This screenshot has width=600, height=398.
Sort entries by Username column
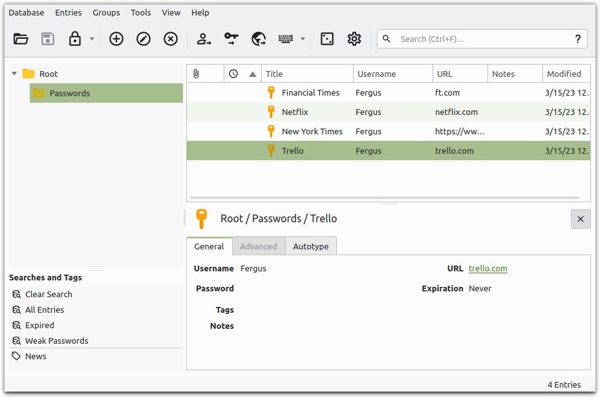coord(393,74)
